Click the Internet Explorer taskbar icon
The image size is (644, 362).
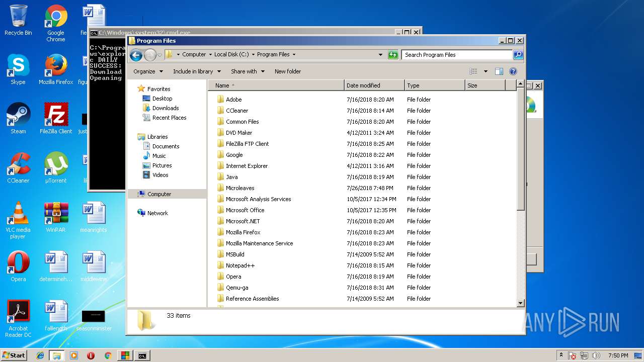pyautogui.click(x=40, y=355)
